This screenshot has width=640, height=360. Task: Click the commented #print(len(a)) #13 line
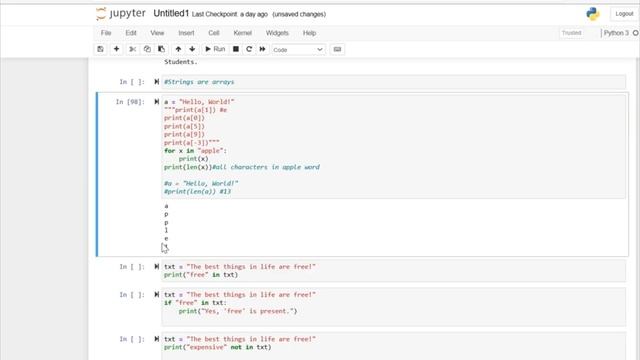(x=198, y=191)
